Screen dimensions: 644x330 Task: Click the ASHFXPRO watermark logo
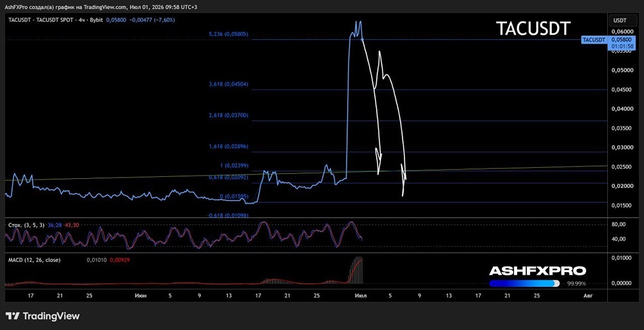537,271
